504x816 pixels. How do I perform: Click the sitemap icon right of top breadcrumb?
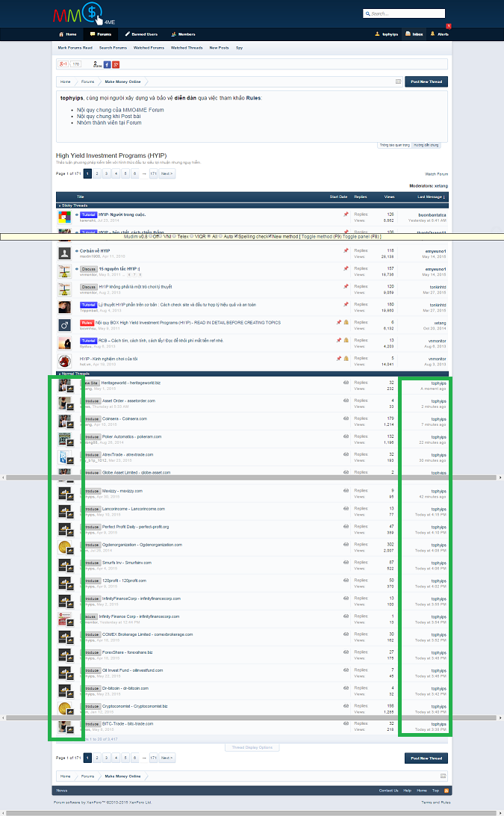coord(399,81)
